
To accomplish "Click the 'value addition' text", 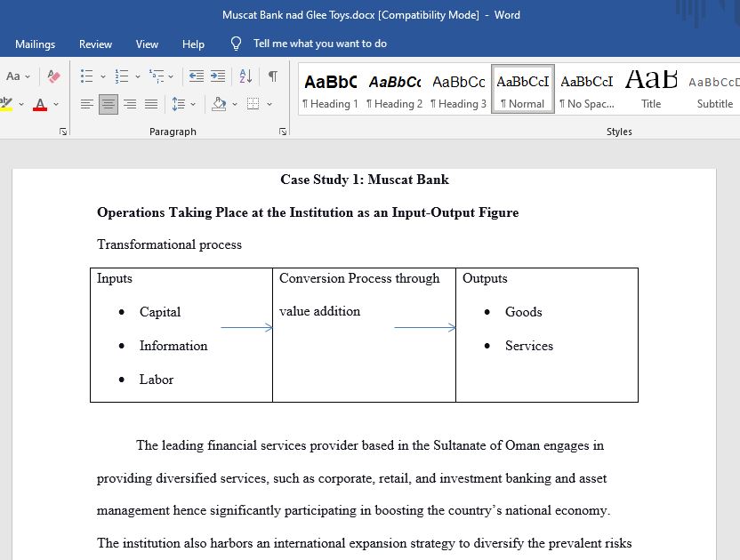I will point(319,311).
